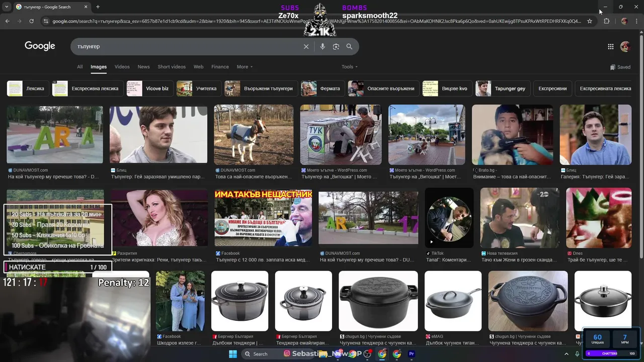This screenshot has height=362, width=644.
Task: Select the 'Vicove biz' filter chip
Action: click(x=150, y=88)
